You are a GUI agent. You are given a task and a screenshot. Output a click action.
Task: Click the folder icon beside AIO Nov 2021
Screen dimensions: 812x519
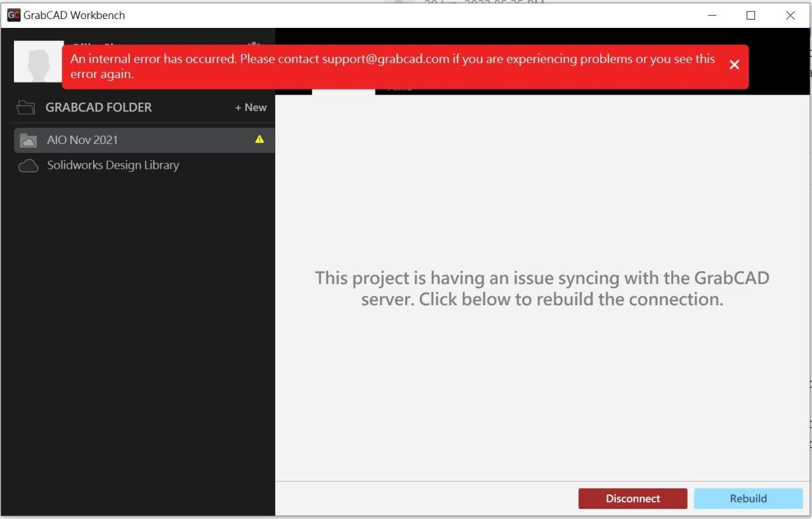pos(29,140)
